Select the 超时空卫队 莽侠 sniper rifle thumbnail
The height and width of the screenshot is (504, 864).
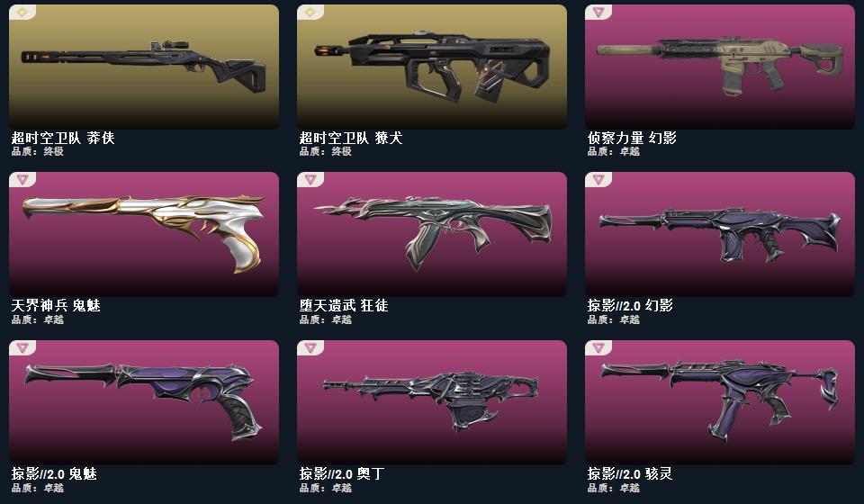click(x=144, y=67)
